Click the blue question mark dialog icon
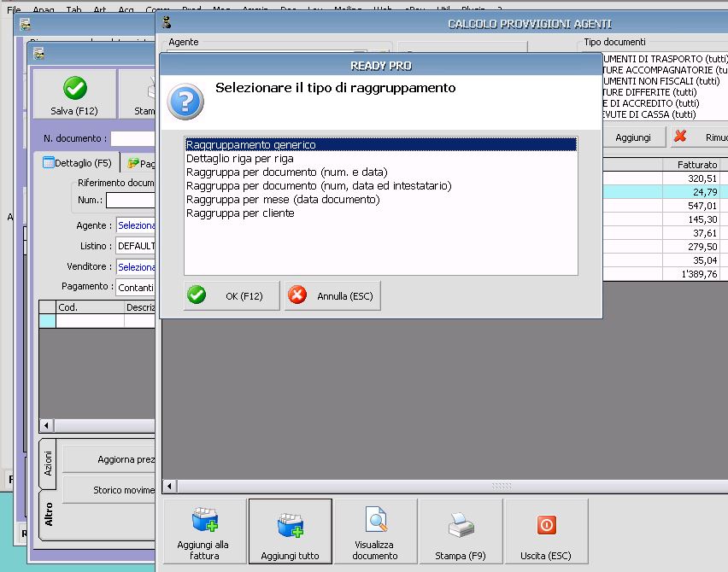The width and height of the screenshot is (728, 572). (x=185, y=102)
